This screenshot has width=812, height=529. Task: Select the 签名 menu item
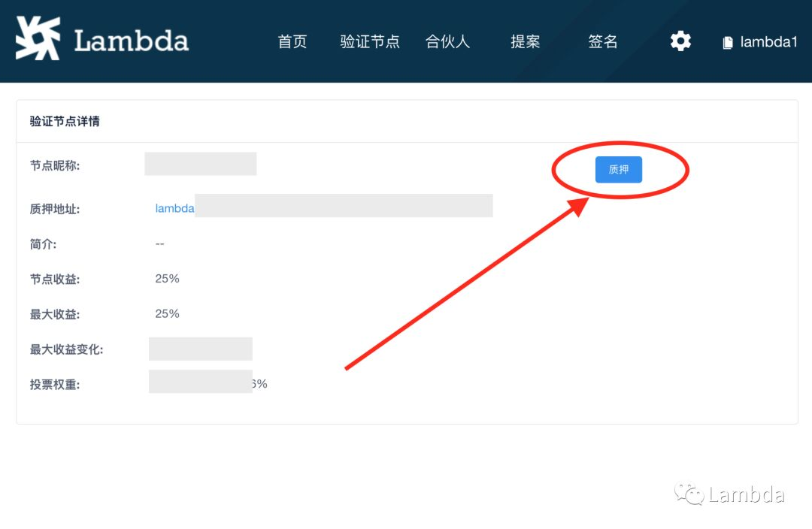tap(602, 42)
